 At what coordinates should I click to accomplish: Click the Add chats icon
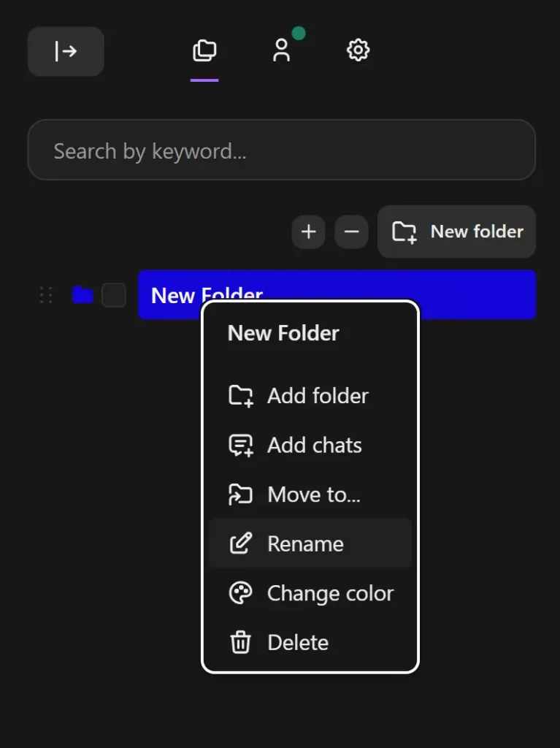click(x=239, y=445)
